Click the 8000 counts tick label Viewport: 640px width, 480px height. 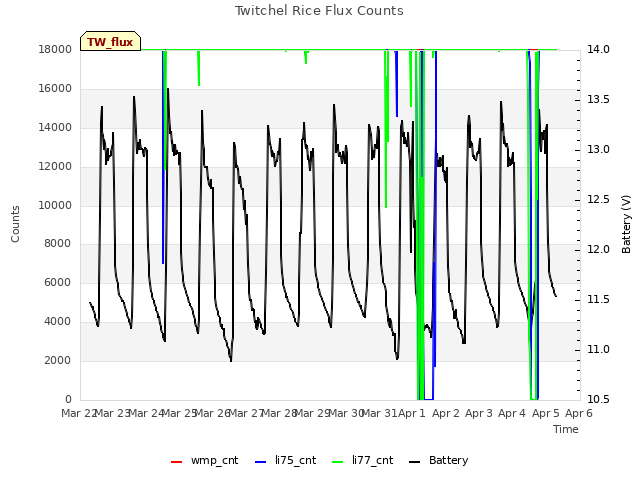click(57, 243)
